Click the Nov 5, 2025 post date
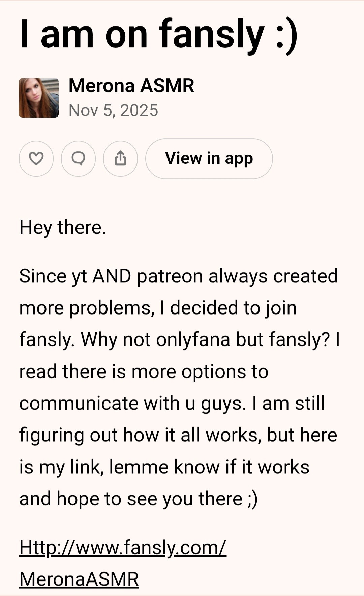This screenshot has width=364, height=596. 113,110
